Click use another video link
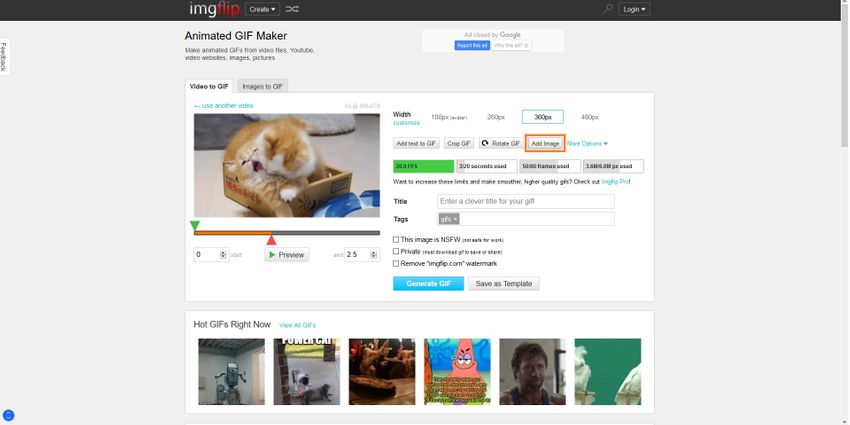 (x=223, y=106)
